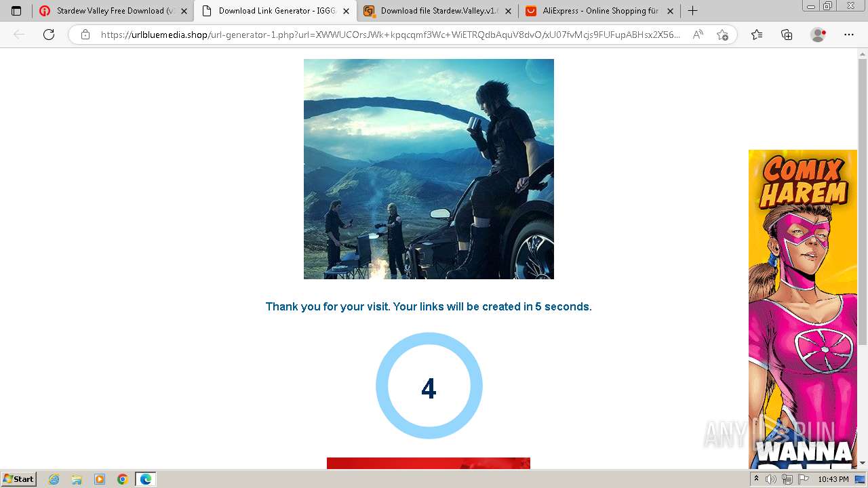Open browser Collections
This screenshot has height=488, width=868.
pos(787,35)
